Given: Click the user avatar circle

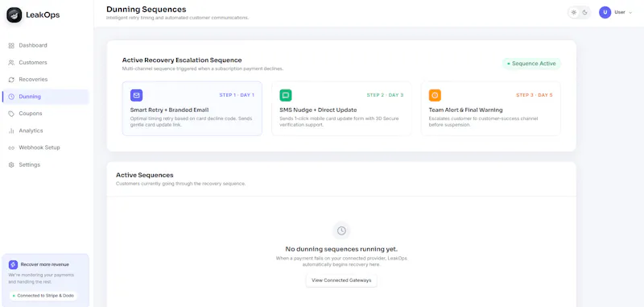Looking at the screenshot, I should pos(605,12).
